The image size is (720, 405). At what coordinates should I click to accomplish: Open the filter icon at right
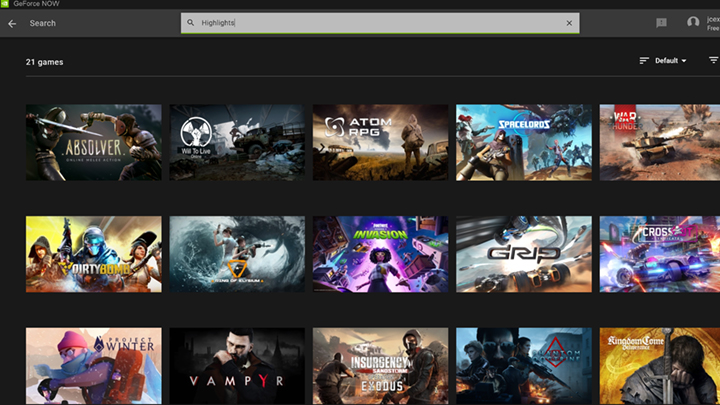713,60
